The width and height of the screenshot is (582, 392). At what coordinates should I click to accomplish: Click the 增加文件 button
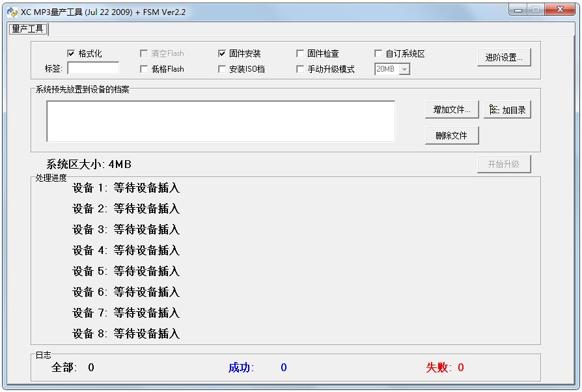pyautogui.click(x=452, y=110)
